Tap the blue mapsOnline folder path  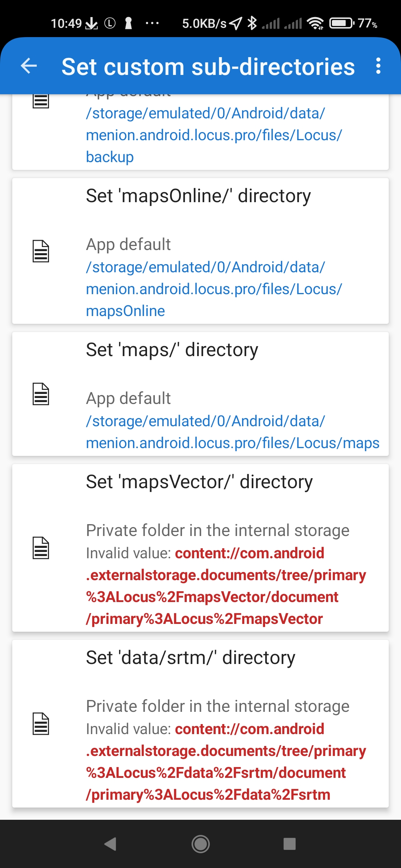tap(213, 289)
